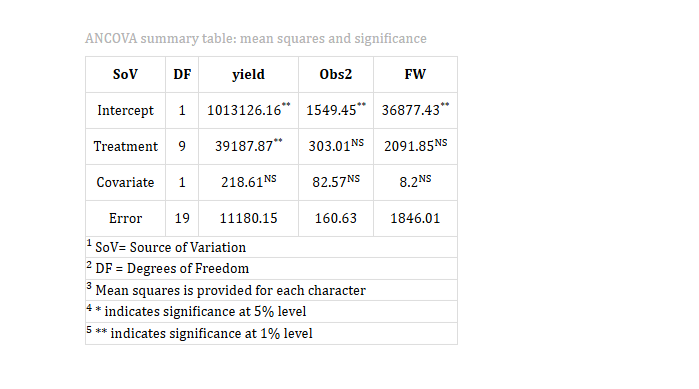Click the Obs2 column header
Viewport: 699px width, 389px height.
[x=336, y=74]
